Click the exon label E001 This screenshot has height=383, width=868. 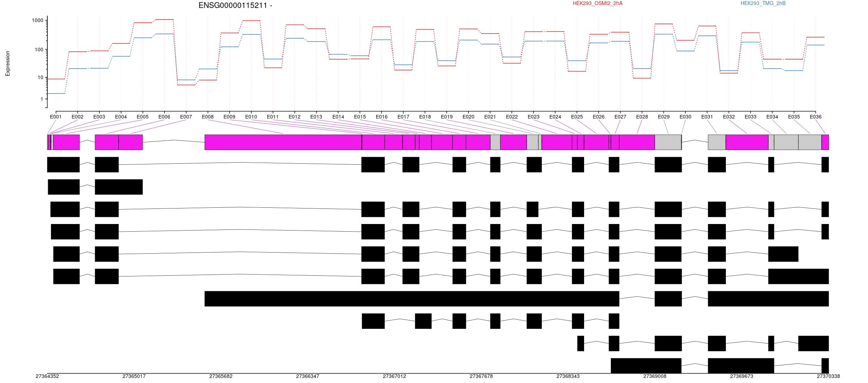pyautogui.click(x=56, y=117)
